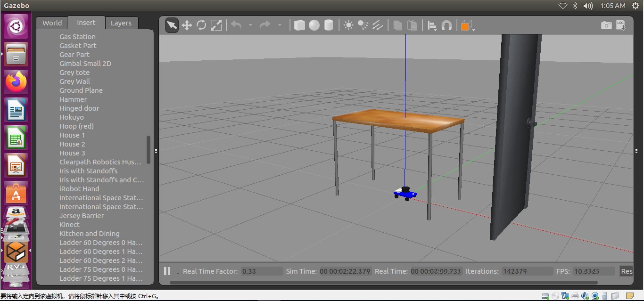
Task: Enable the selection mode arrow
Action: (172, 25)
